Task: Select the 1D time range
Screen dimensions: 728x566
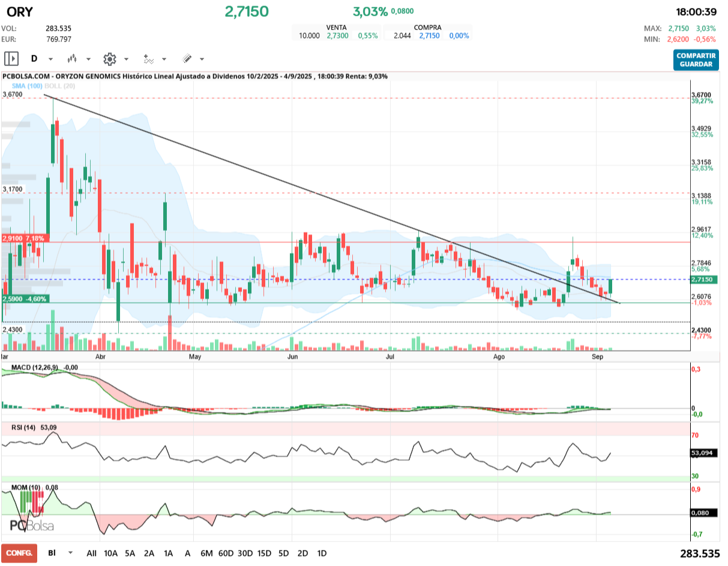Action: point(322,553)
